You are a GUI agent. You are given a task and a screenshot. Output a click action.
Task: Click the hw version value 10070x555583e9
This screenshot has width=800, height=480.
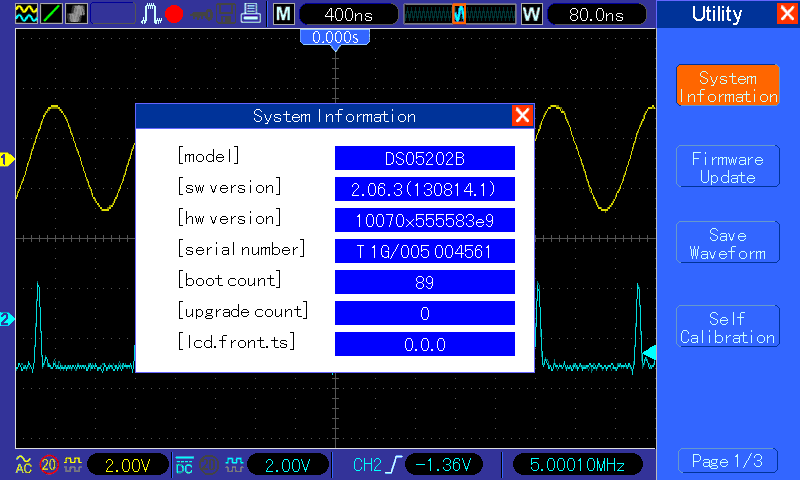(x=424, y=220)
